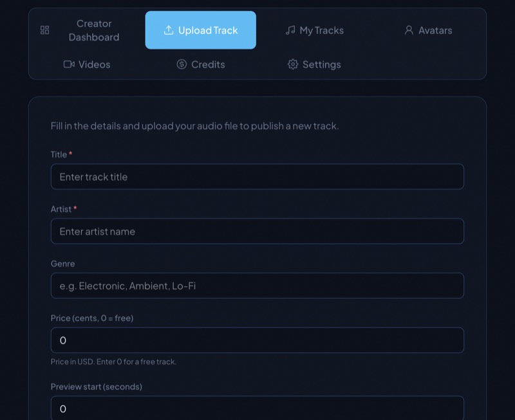Click the person icon beside Avatars

click(x=409, y=30)
